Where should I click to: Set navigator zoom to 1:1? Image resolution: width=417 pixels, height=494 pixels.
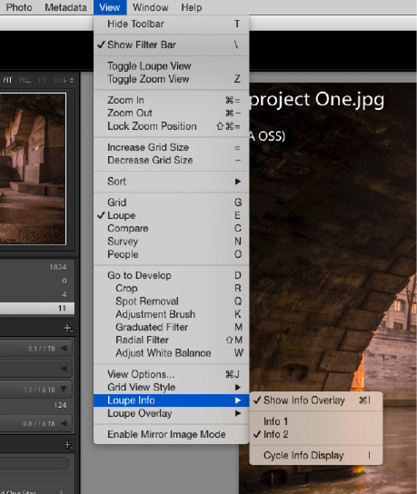point(42,80)
